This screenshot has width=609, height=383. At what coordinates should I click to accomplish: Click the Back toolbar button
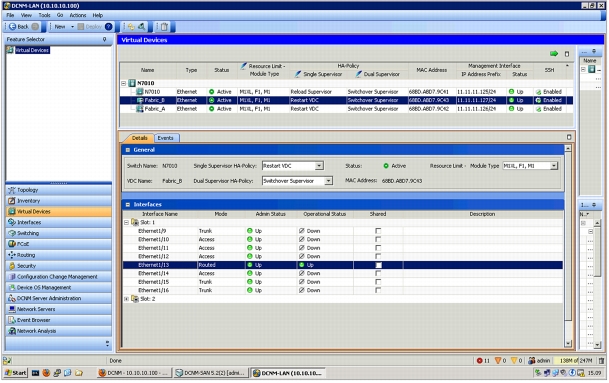pyautogui.click(x=18, y=26)
